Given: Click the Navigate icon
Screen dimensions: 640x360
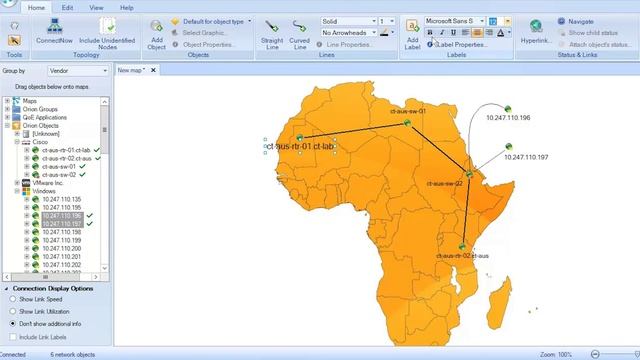Looking at the screenshot, I should click(562, 21).
